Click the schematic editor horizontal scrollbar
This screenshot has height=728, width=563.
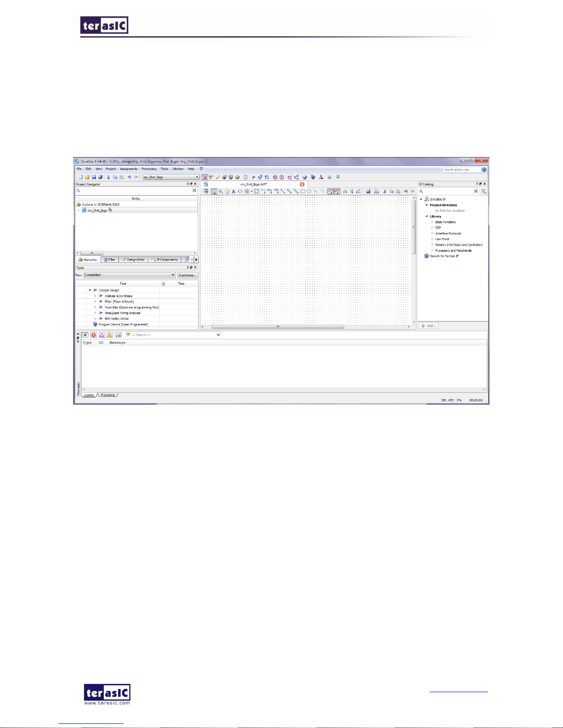tap(278, 327)
